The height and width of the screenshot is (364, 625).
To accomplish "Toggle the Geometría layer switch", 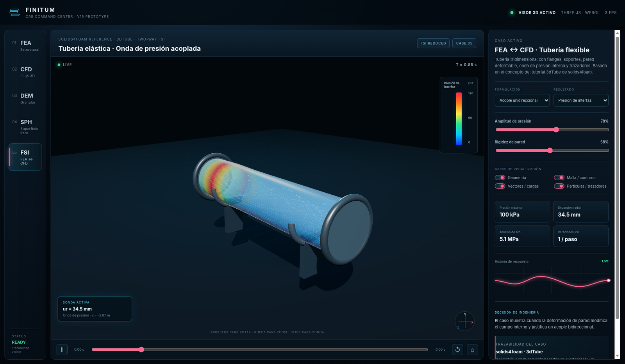I will (500, 178).
